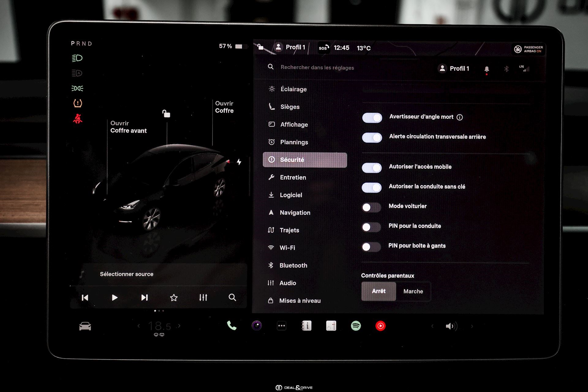588x392 pixels.
Task: Open audio equalizer settings in media player
Action: point(203,297)
